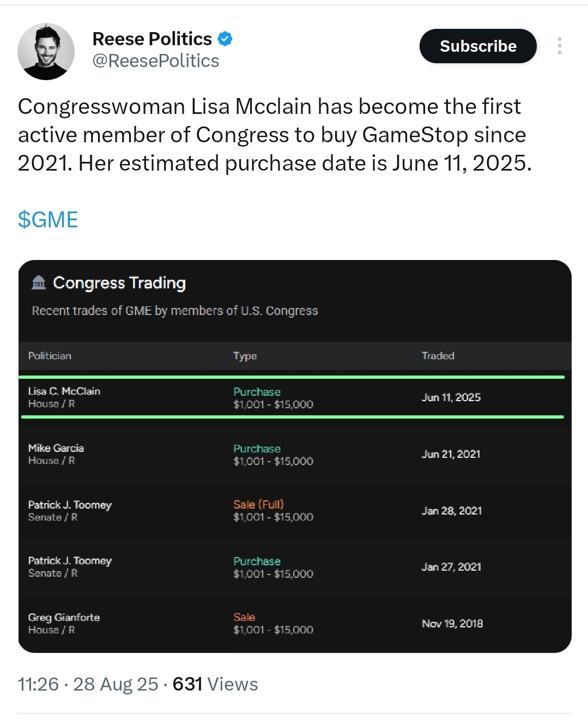
Task: Select the Greg Gianforte name
Action: click(x=64, y=617)
